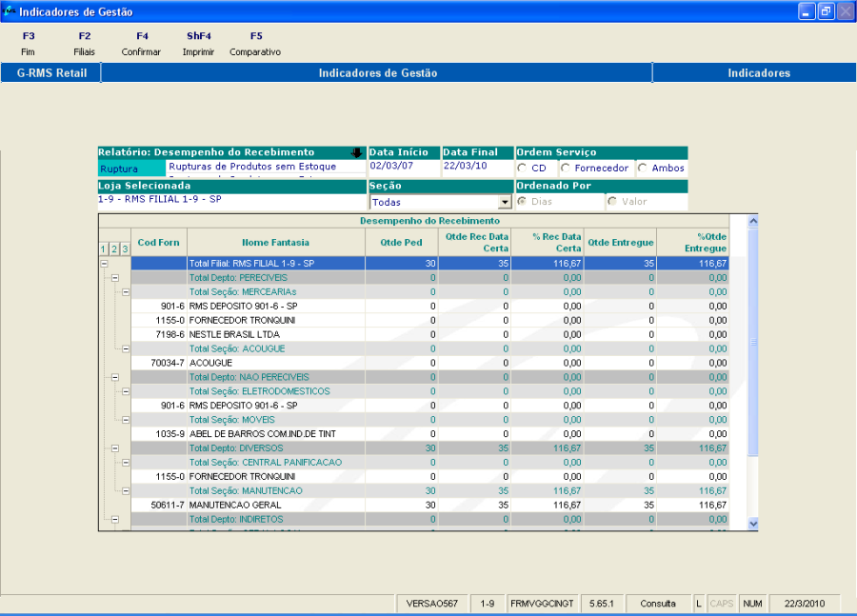
Task: Click ShF4 Imprimir
Action: pyautogui.click(x=198, y=44)
